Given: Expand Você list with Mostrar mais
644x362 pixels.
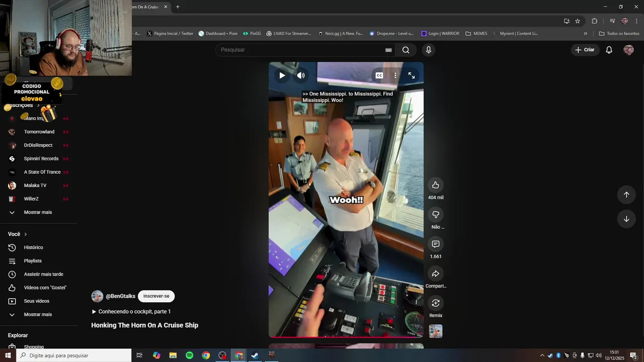Looking at the screenshot, I should pos(39,315).
